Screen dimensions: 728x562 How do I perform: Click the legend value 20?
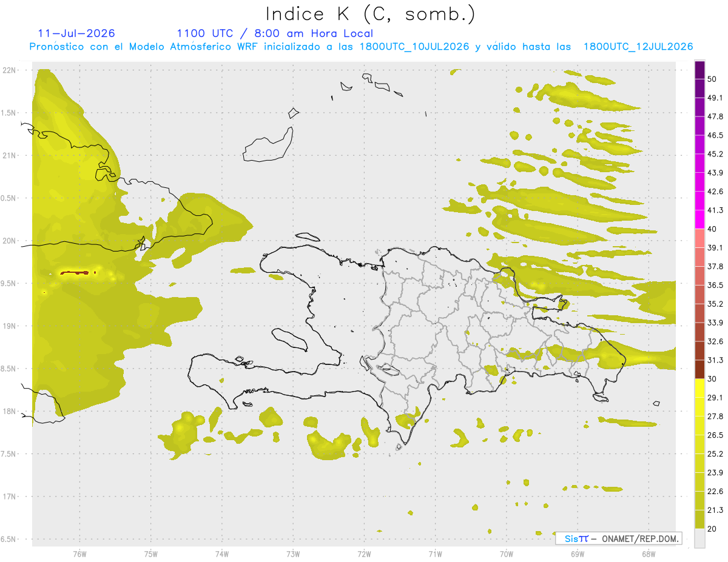713,529
